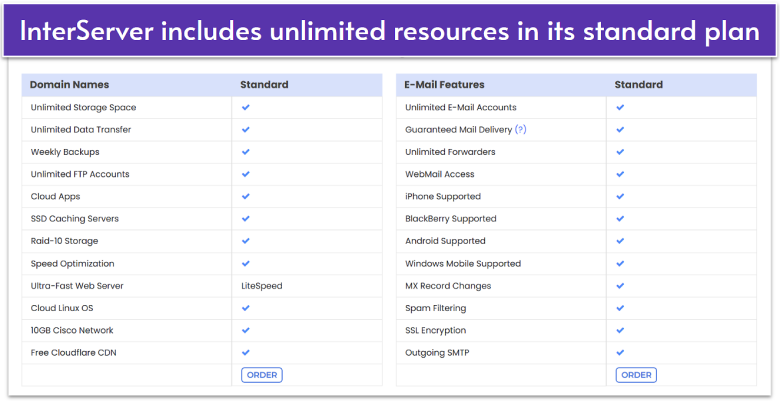Select the Unlimited E-Mail Accounts label
The width and height of the screenshot is (780, 401).
click(x=461, y=107)
